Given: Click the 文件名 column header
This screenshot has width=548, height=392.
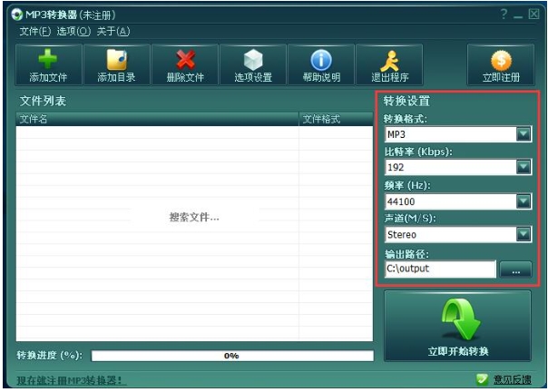Looking at the screenshot, I should click(x=157, y=119).
